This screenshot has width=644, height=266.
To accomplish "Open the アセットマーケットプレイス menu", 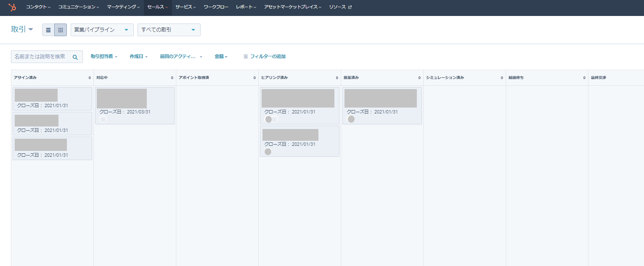I will click(x=293, y=7).
